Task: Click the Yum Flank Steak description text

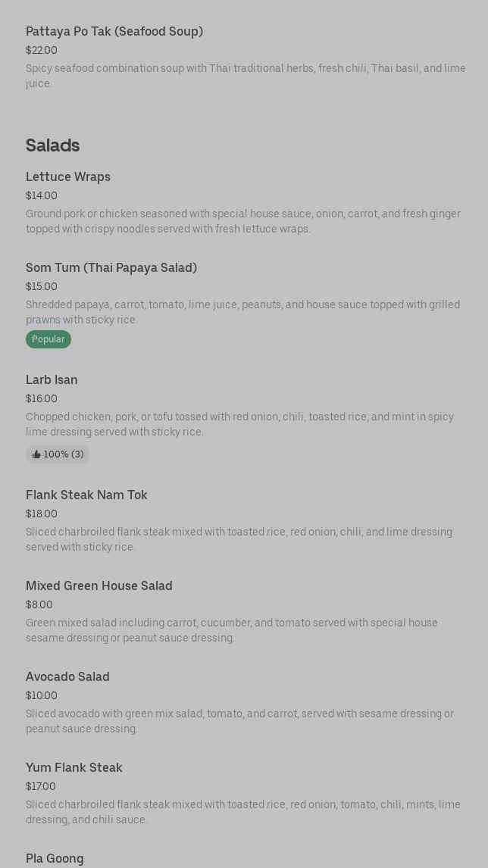Action: point(242,812)
